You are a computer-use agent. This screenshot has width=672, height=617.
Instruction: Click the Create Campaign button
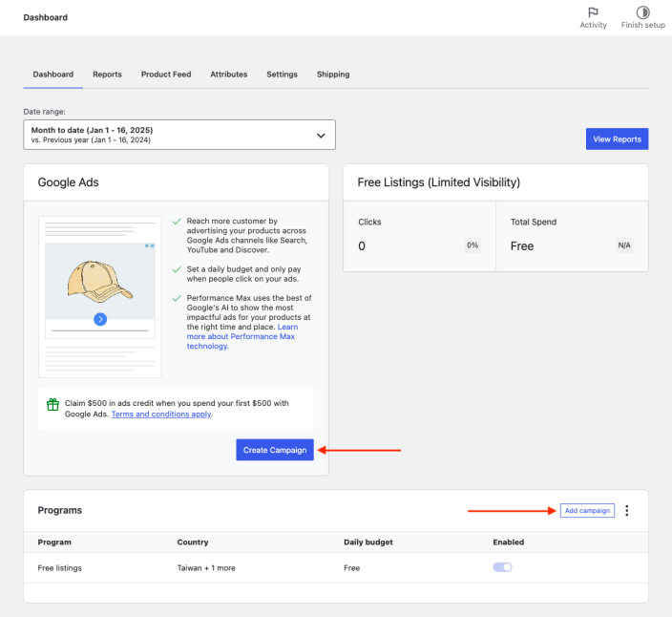tap(275, 450)
